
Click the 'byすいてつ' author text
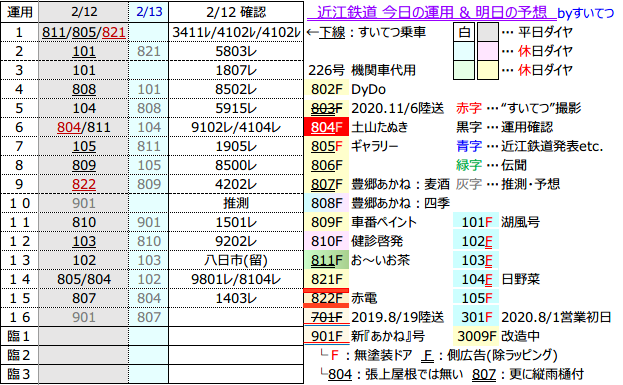click(586, 14)
